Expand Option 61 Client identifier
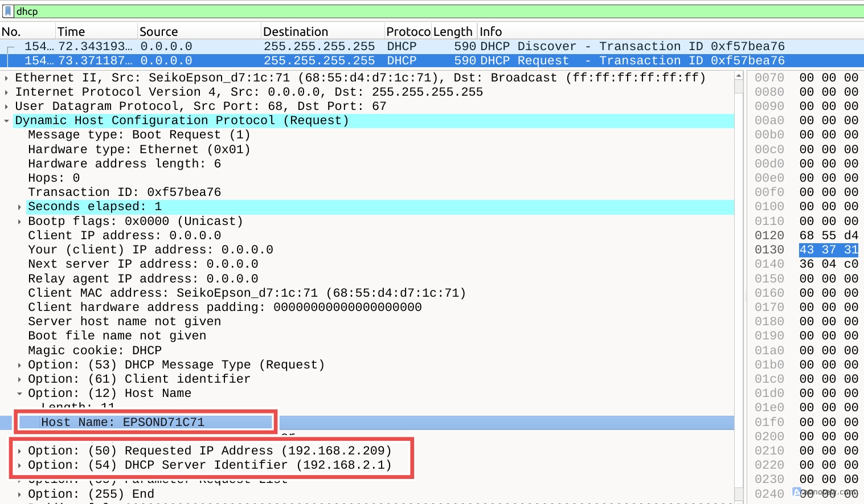The height and width of the screenshot is (504, 864). click(x=19, y=379)
